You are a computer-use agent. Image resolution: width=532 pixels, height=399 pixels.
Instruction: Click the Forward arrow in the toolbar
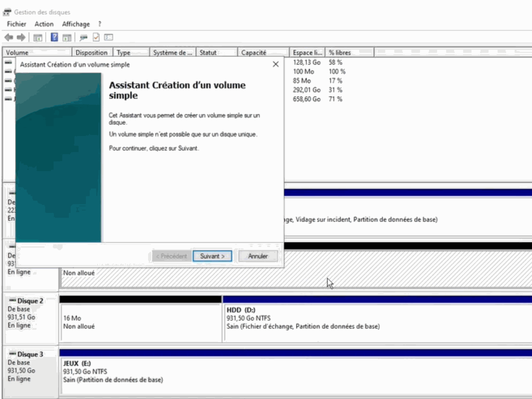coord(21,37)
